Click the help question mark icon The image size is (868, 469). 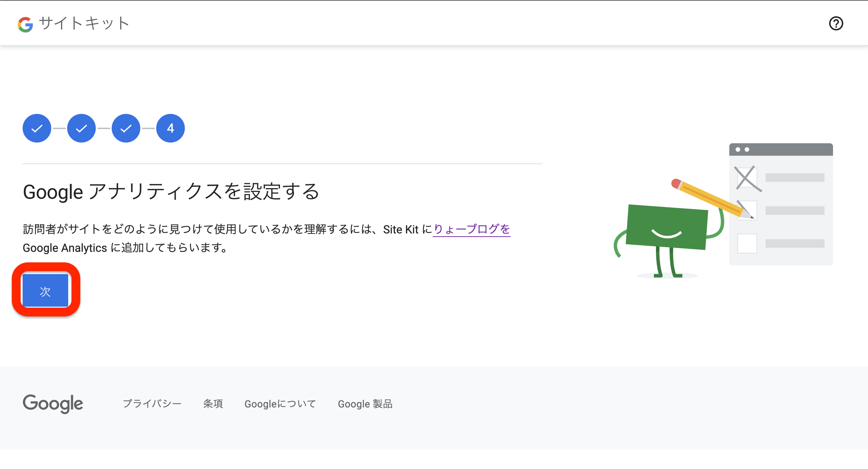(836, 23)
